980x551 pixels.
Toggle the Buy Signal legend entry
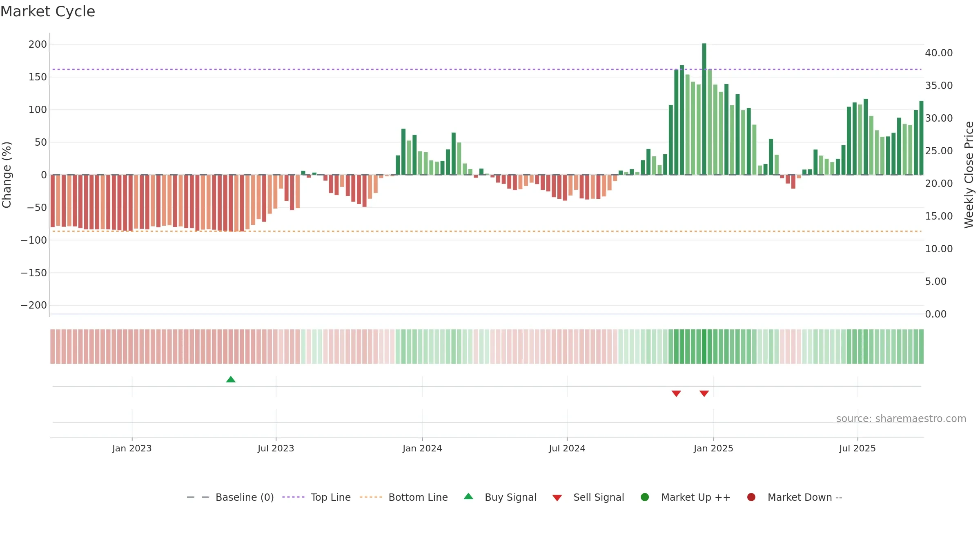(500, 497)
